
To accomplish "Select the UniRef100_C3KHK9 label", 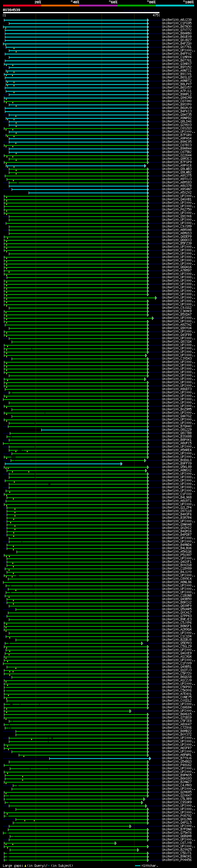I will tap(177, 311).
